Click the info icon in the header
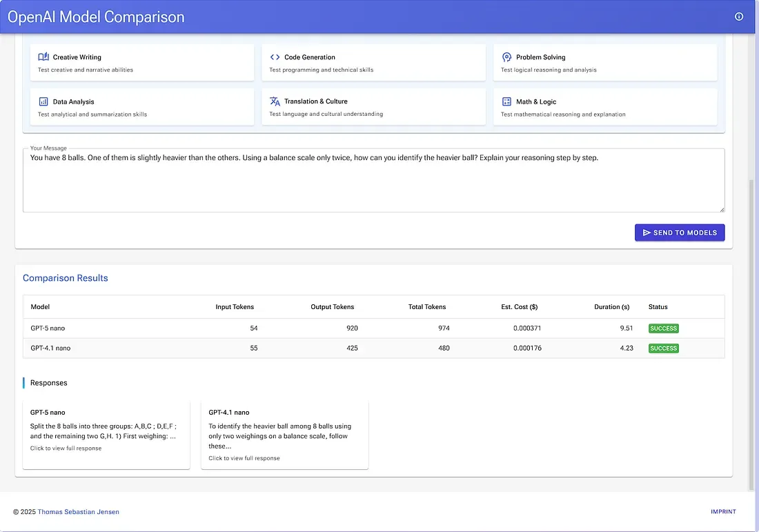759x532 pixels. 739,17
